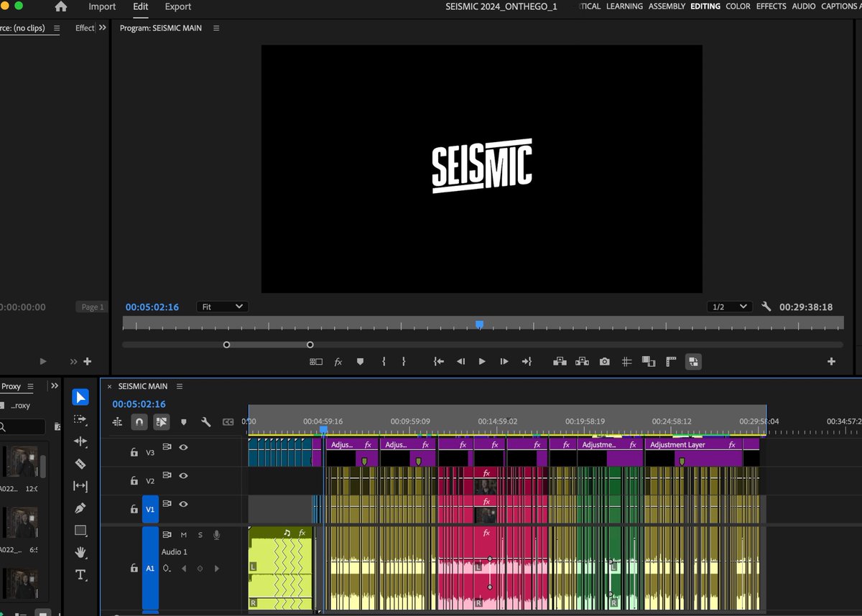Open SEISMIC MAIN timeline panel menu
The image size is (862, 616).
(x=180, y=386)
